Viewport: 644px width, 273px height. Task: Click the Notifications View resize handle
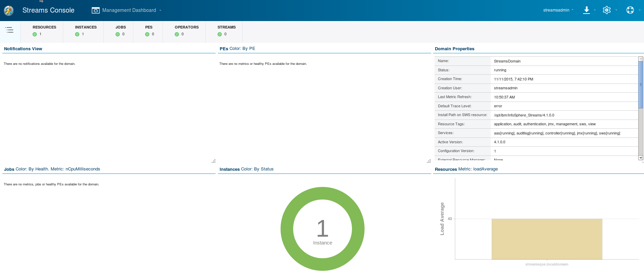[x=214, y=161]
